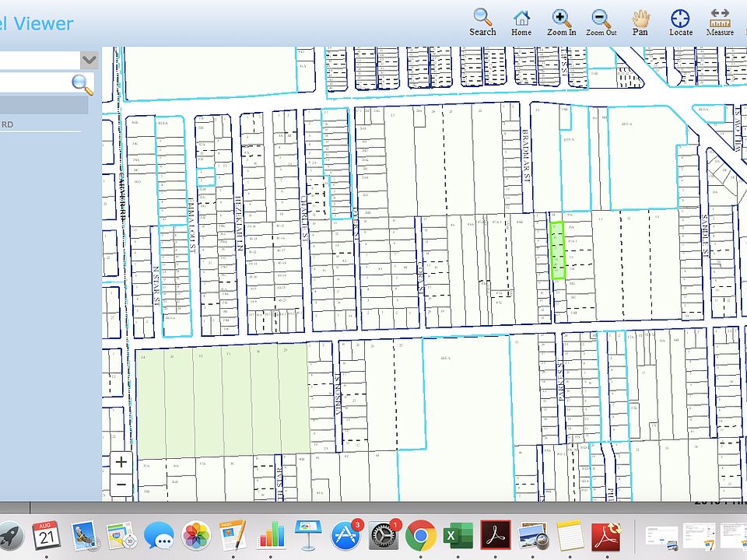Click the magnifier in sidebar search box

(82, 84)
